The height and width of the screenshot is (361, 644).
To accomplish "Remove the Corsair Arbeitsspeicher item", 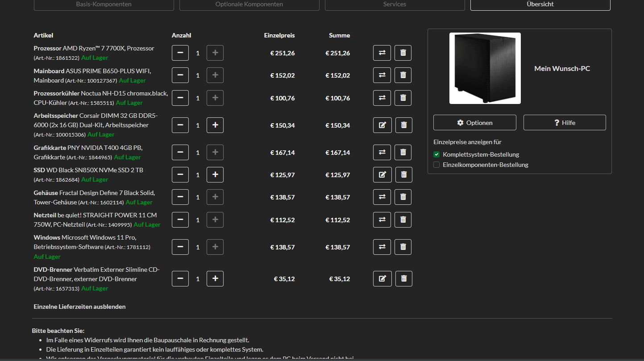I will 404,125.
